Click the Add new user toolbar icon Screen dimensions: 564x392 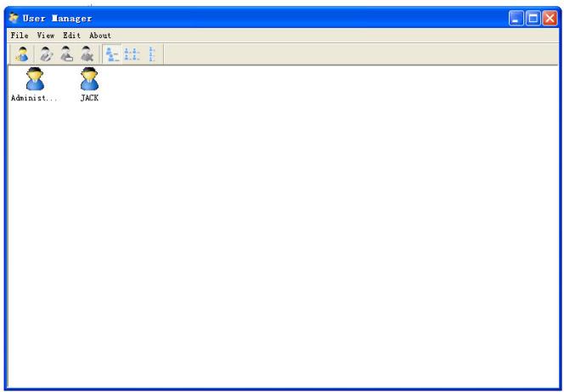pyautogui.click(x=20, y=54)
